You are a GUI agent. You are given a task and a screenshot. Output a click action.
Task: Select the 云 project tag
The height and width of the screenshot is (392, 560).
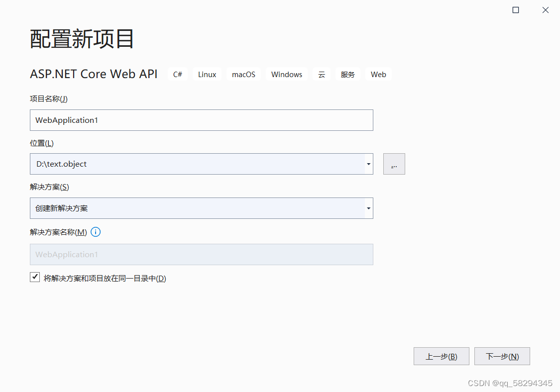coord(321,74)
